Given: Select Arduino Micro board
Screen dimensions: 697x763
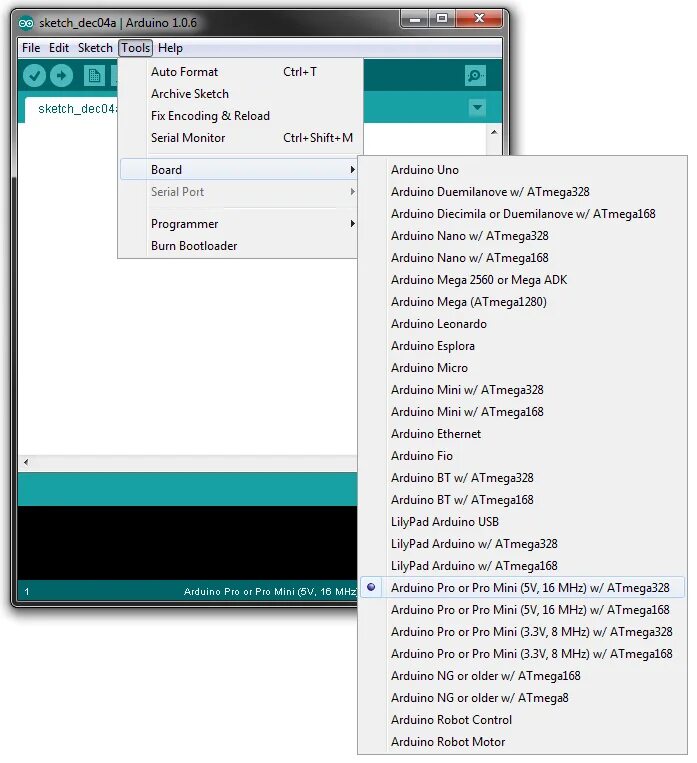Looking at the screenshot, I should point(522,368).
